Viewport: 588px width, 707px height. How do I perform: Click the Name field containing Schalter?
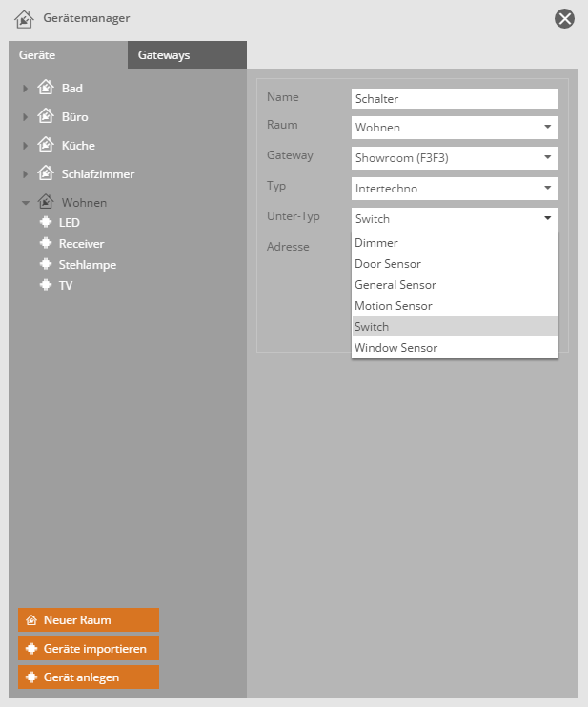point(454,98)
